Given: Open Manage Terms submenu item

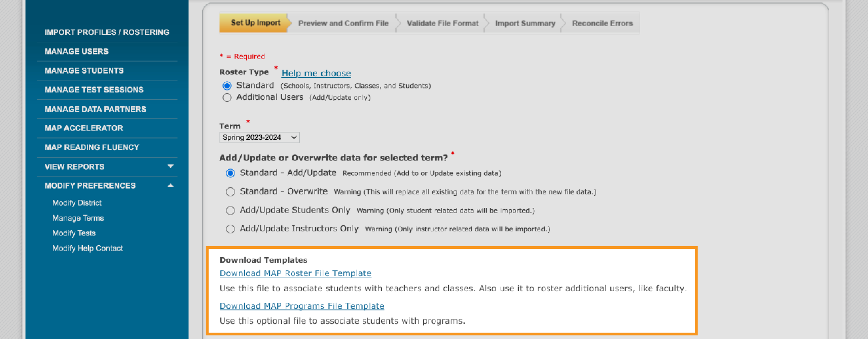Looking at the screenshot, I should tap(78, 218).
